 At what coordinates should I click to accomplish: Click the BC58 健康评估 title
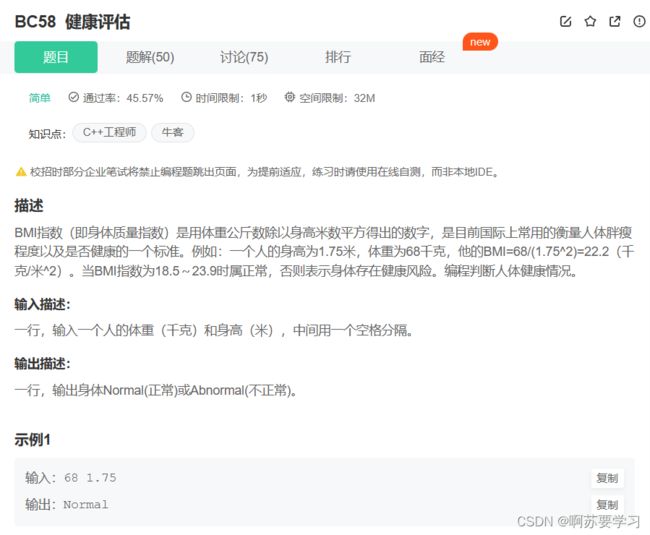click(72, 22)
